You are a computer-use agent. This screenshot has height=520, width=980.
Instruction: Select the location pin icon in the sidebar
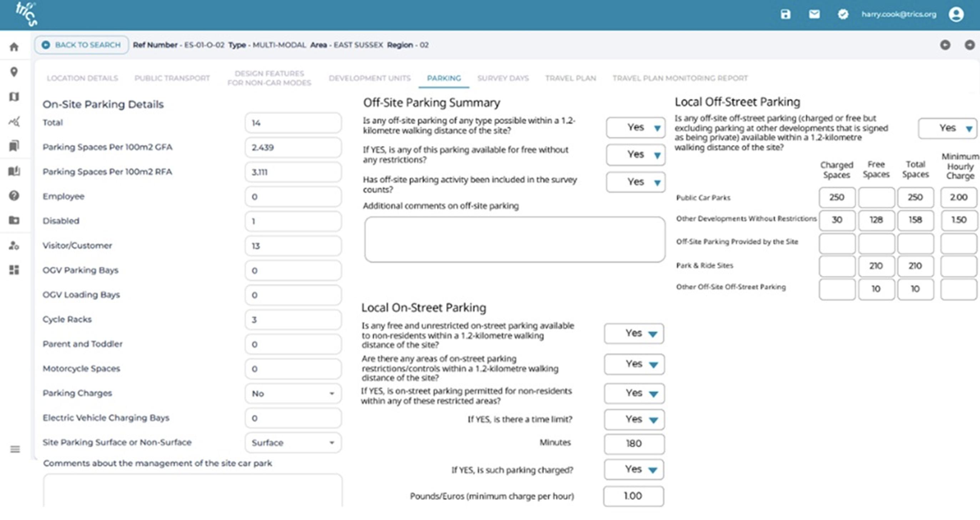point(14,72)
